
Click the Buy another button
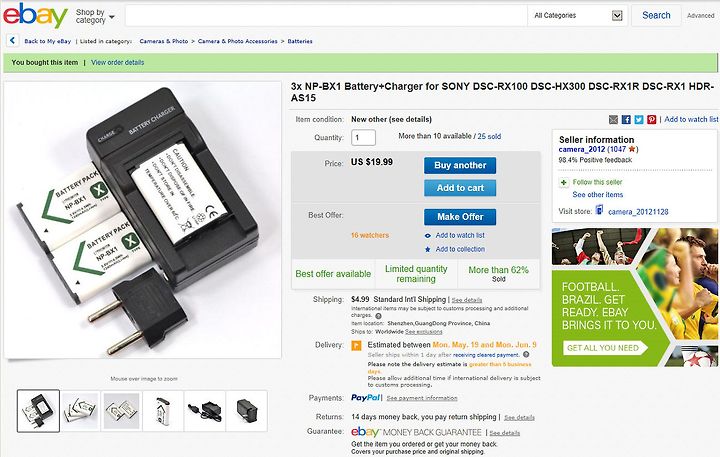coord(460,165)
